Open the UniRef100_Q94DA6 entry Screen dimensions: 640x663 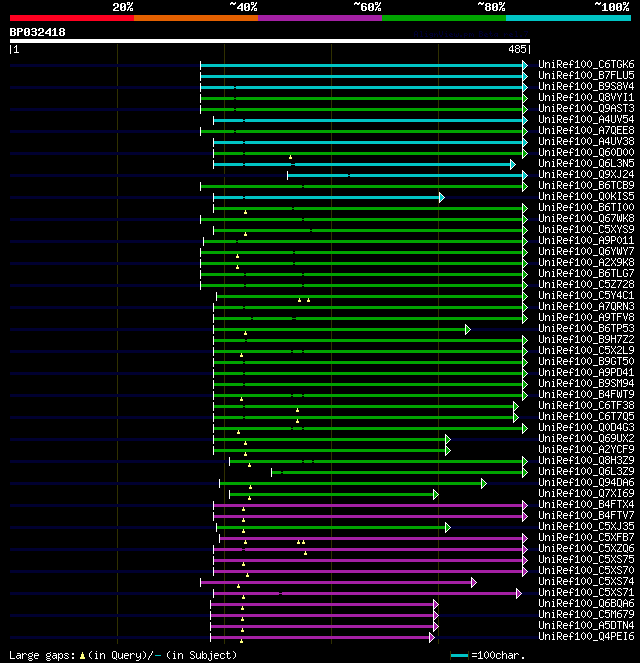[586, 482]
